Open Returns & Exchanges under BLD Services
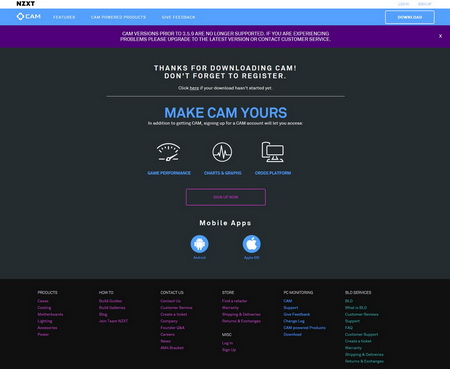This screenshot has width=450, height=369. (x=364, y=361)
